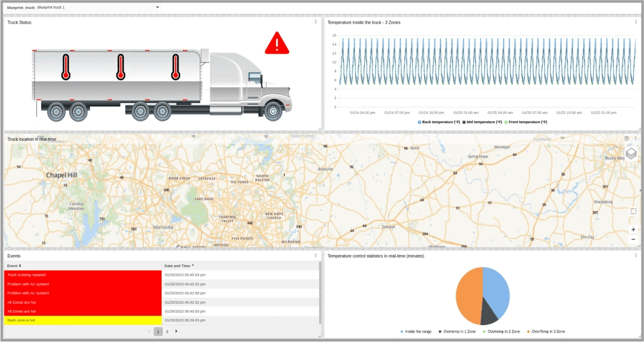
Task: Click Zebulon on the map
Action: 388,226
